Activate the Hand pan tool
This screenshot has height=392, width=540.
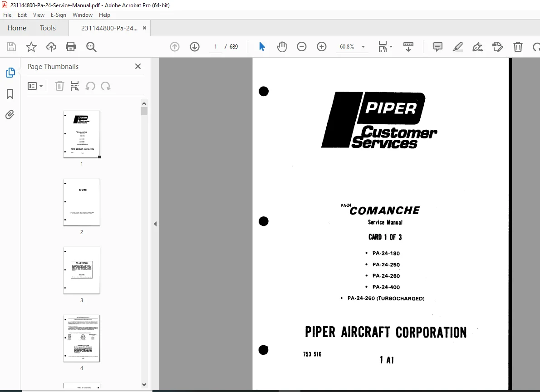pos(282,46)
